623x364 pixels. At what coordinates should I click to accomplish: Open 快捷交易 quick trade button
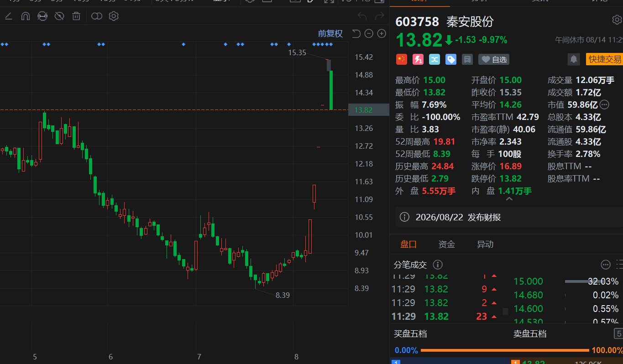(604, 59)
